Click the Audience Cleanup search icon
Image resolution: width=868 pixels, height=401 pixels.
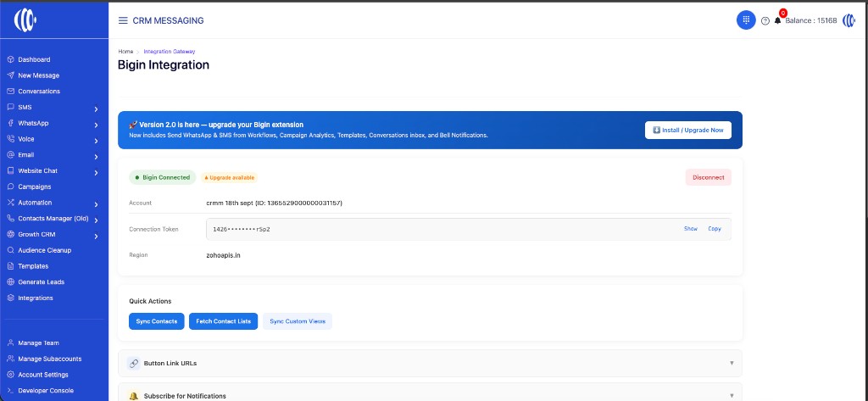pyautogui.click(x=10, y=250)
